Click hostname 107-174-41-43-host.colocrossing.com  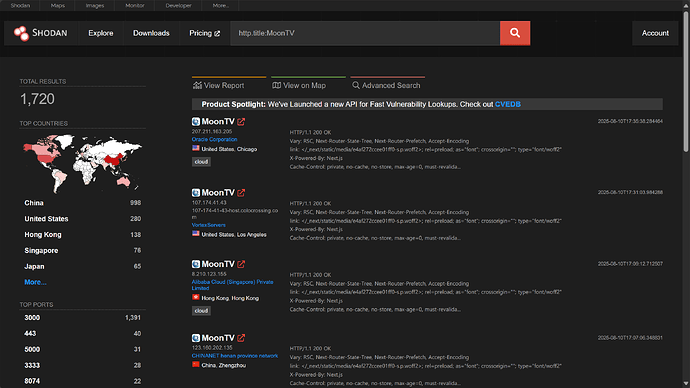click(x=235, y=213)
